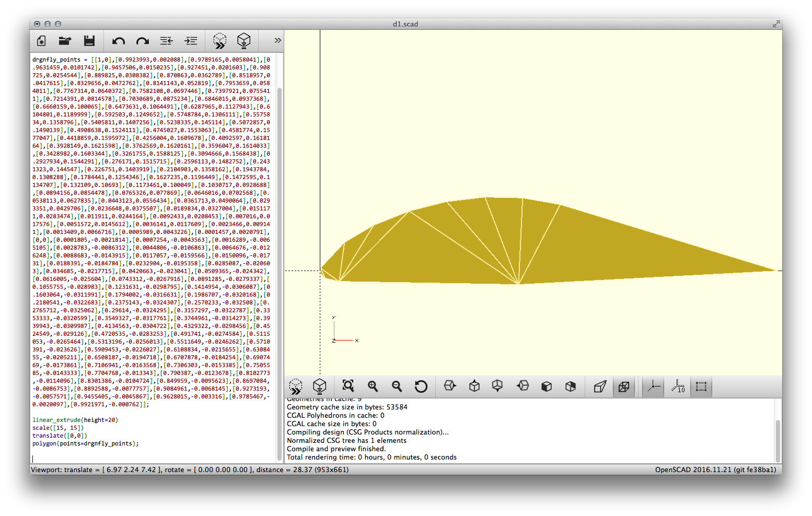Reset the 3D view
812x516 pixels.
(x=421, y=386)
